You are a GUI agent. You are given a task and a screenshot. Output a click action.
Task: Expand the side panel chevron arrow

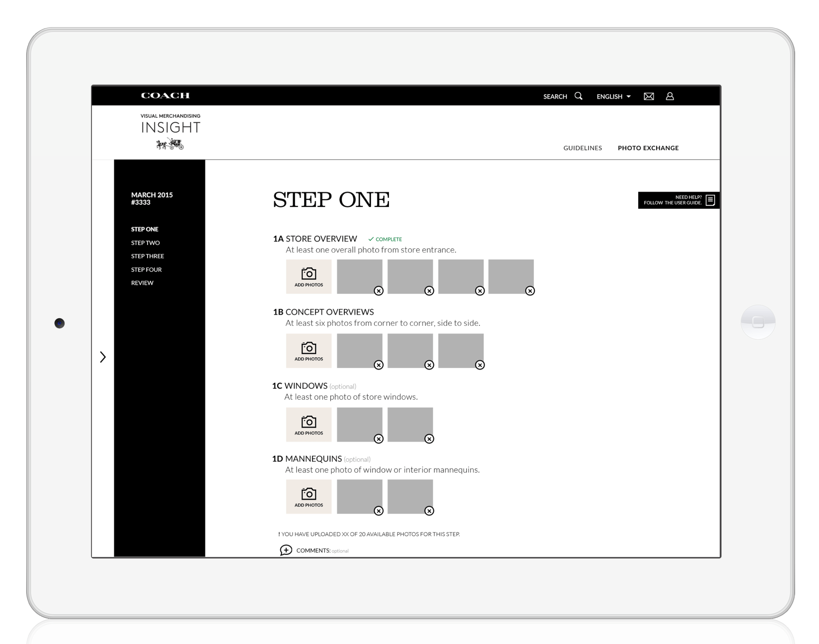pyautogui.click(x=103, y=357)
